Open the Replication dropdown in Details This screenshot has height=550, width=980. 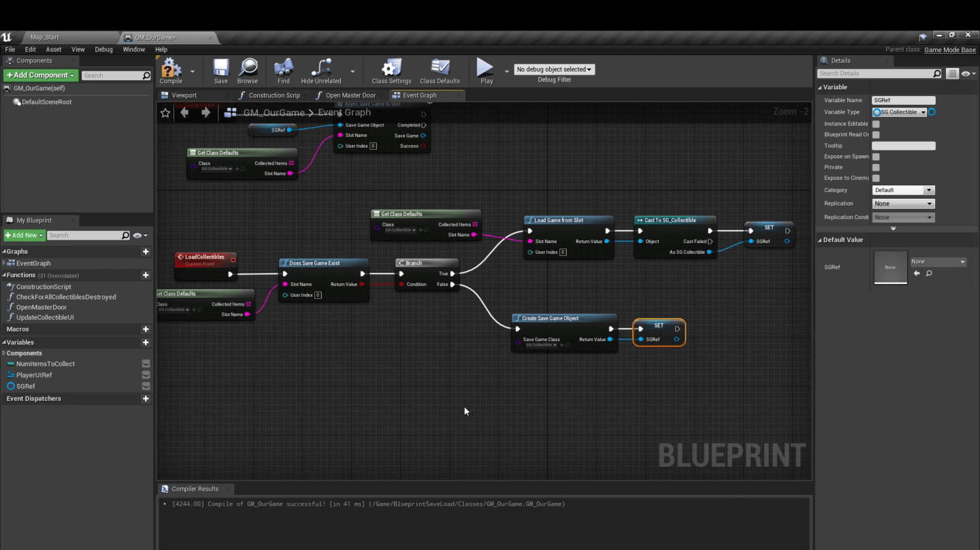[x=903, y=203]
